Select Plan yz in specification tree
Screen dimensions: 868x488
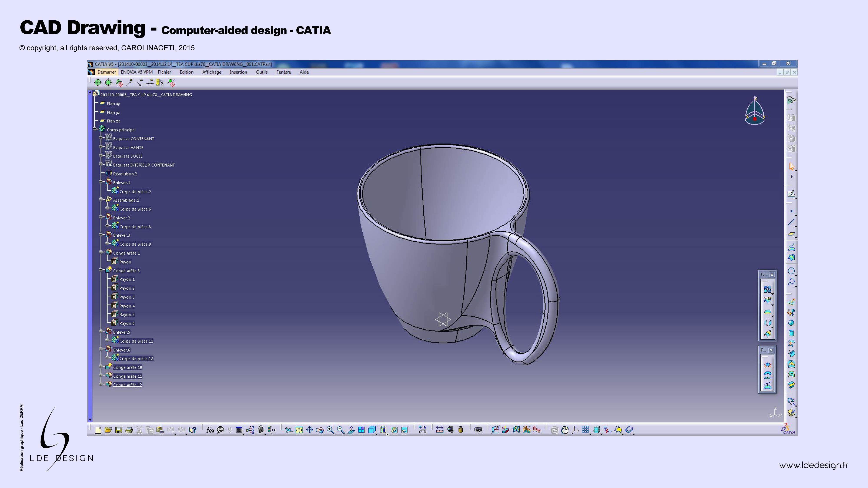(x=113, y=113)
